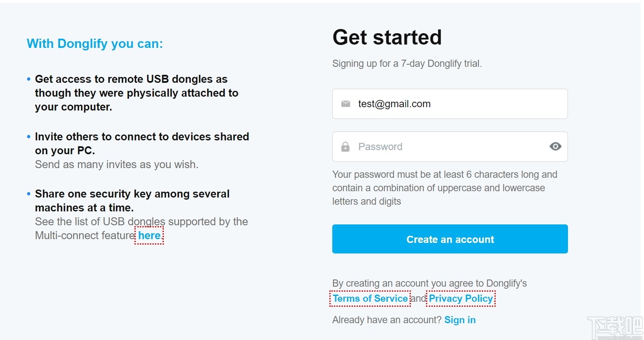Image resolution: width=644 pixels, height=340 pixels.
Task: Open the 'here' supported dongles link
Action: pyautogui.click(x=149, y=236)
